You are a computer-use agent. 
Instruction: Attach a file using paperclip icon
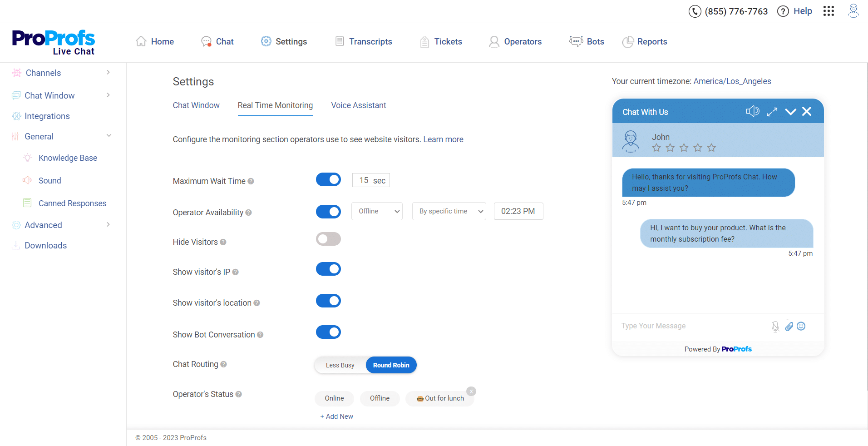click(789, 326)
